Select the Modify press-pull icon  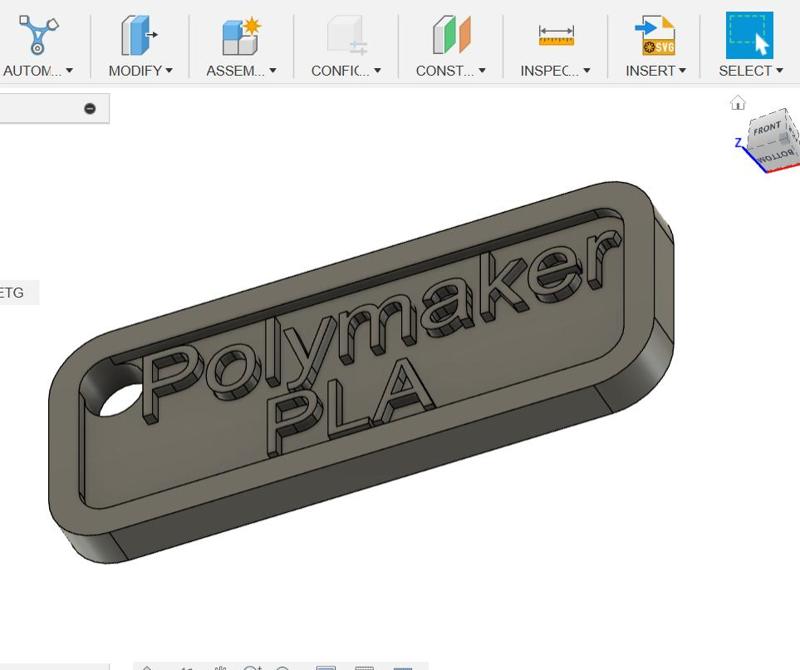tap(139, 35)
